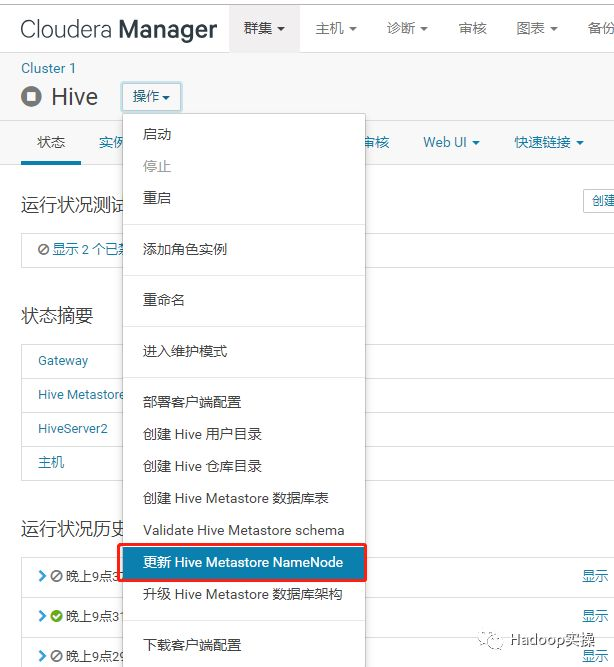Viewport: 614px width, 667px height.
Task: Open the 诊断 dropdown menu
Action: pos(407,29)
